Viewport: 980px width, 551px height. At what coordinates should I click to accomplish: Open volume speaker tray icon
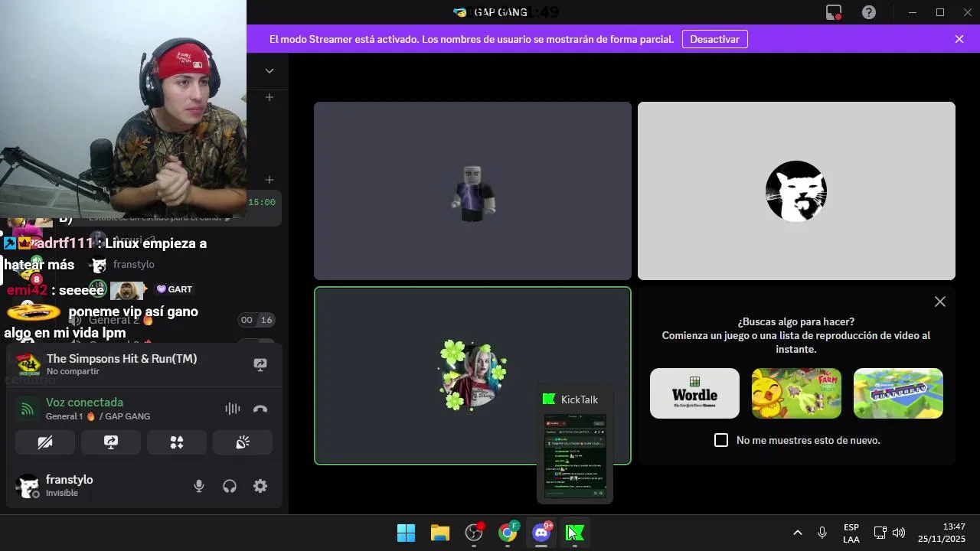(899, 533)
